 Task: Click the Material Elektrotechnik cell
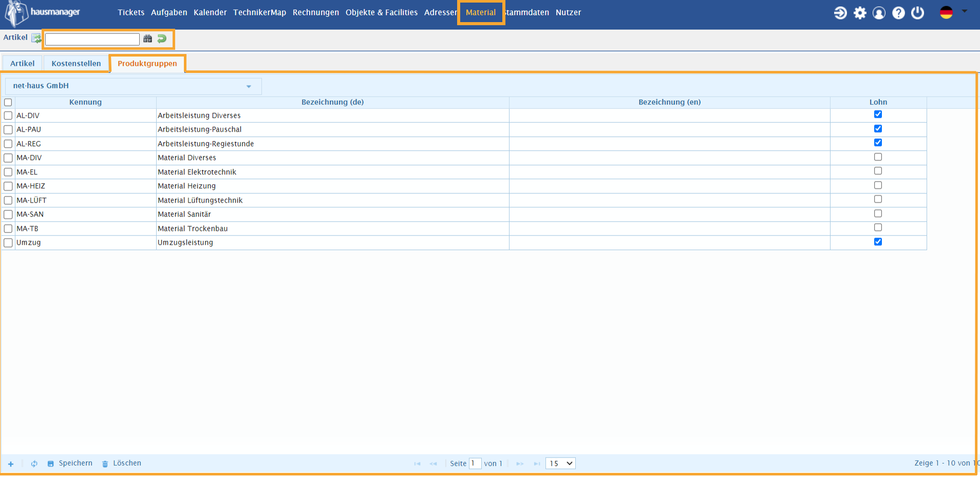coord(333,172)
